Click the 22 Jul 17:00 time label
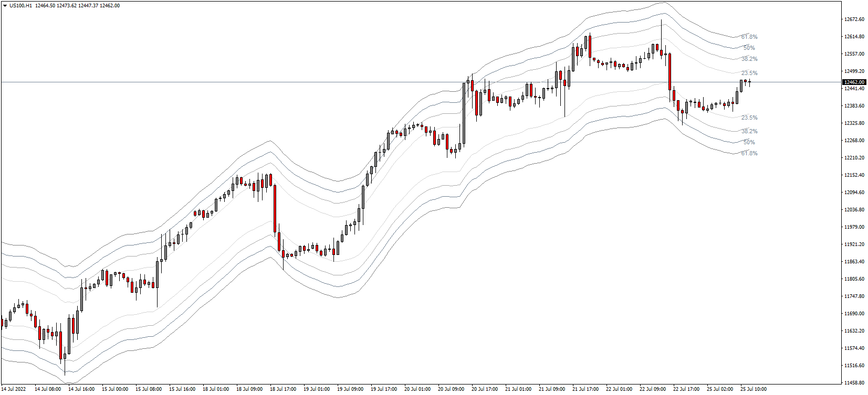 coord(686,389)
